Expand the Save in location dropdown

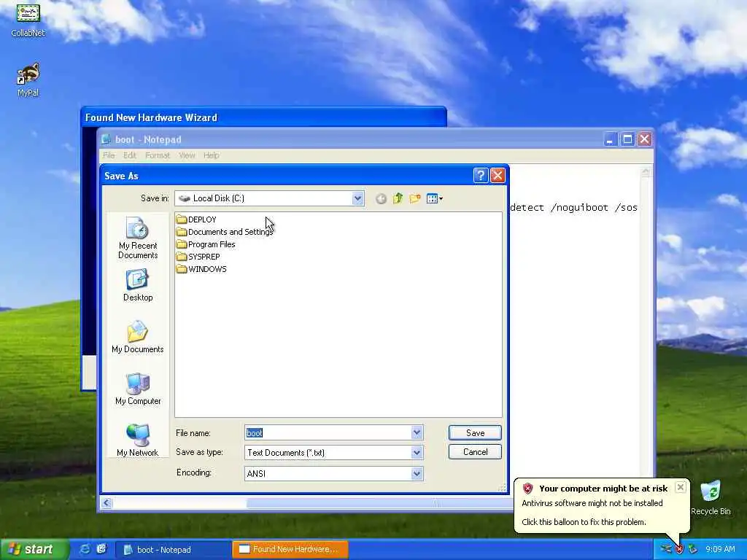point(357,198)
